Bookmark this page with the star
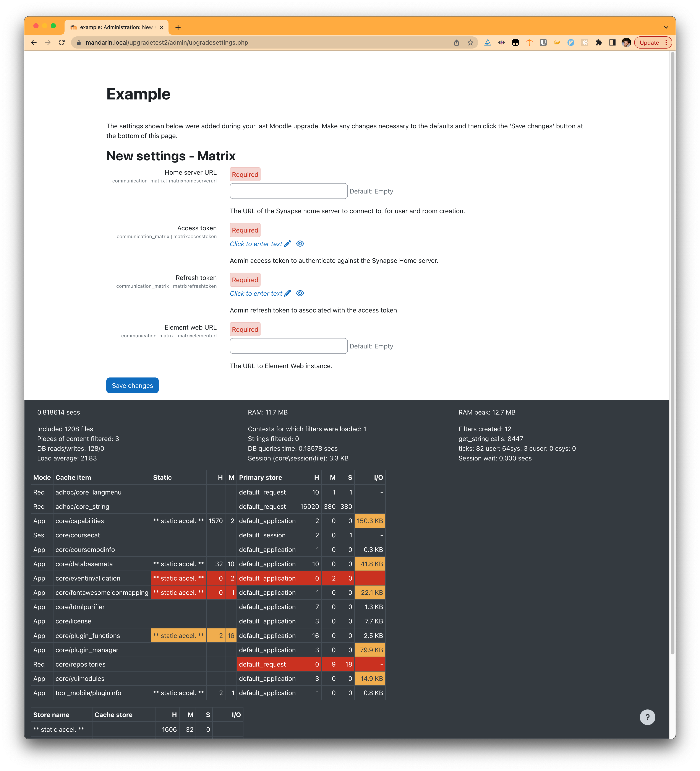This screenshot has height=771, width=700. [470, 42]
